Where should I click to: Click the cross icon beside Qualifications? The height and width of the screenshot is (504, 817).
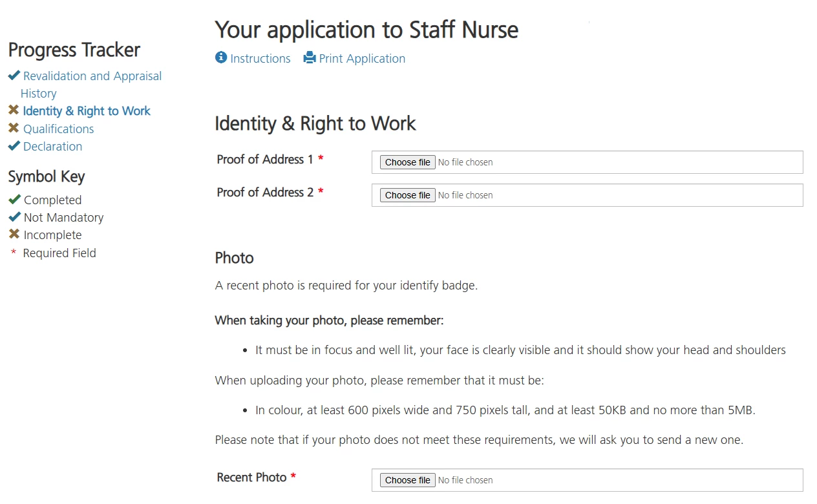pos(14,129)
